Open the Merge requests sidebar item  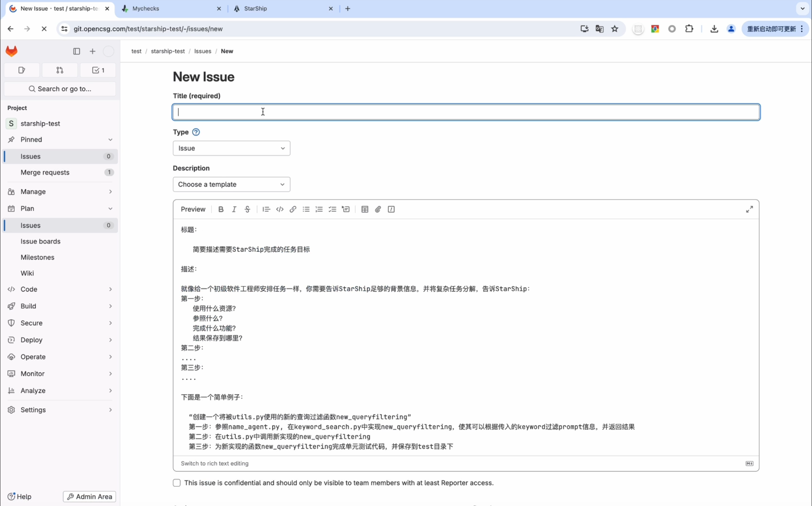click(45, 172)
